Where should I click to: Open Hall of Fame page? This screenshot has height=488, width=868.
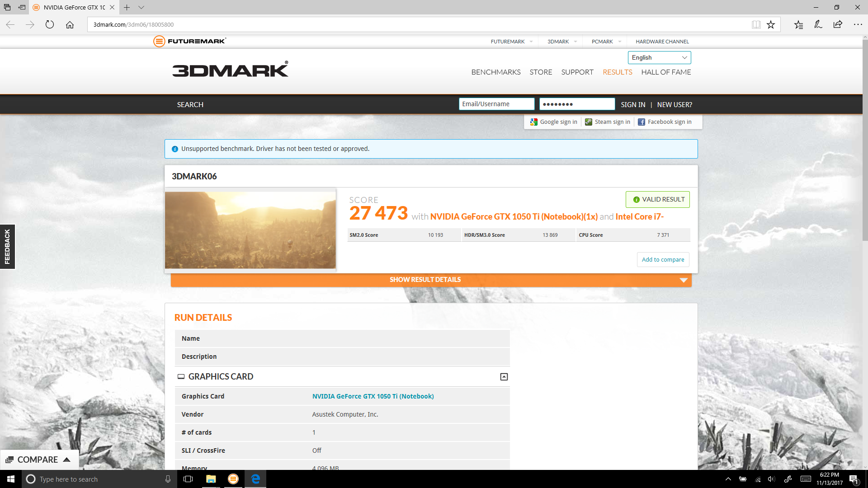[x=665, y=72]
